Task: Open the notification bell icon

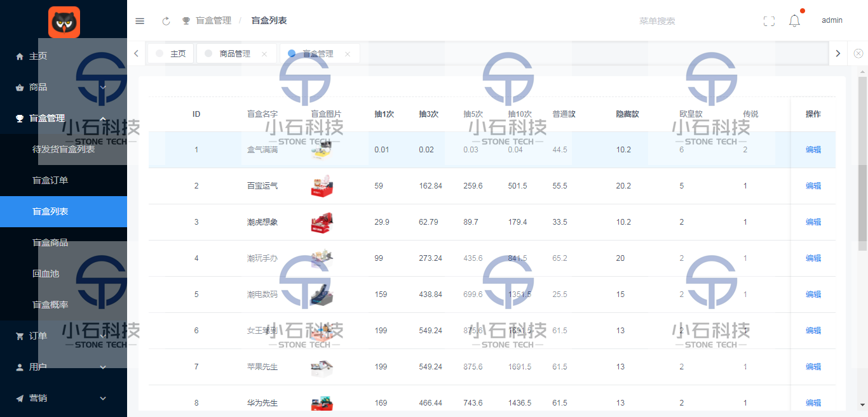Action: [794, 20]
